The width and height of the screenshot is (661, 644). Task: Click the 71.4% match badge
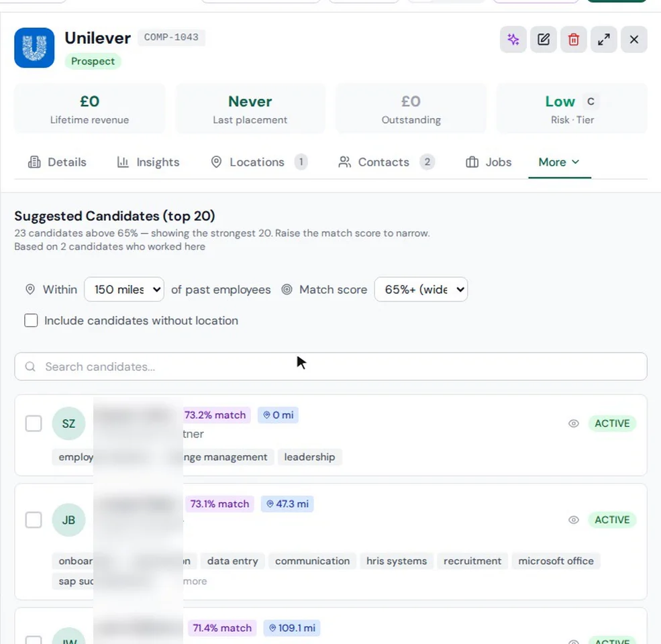pyautogui.click(x=222, y=628)
